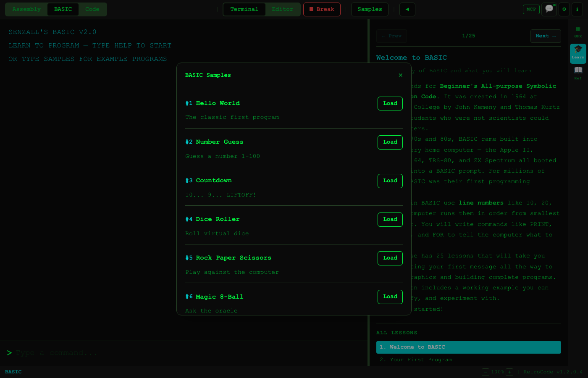This screenshot has width=588, height=378.
Task: Switch language mode to Assembly
Action: pyautogui.click(x=26, y=9)
